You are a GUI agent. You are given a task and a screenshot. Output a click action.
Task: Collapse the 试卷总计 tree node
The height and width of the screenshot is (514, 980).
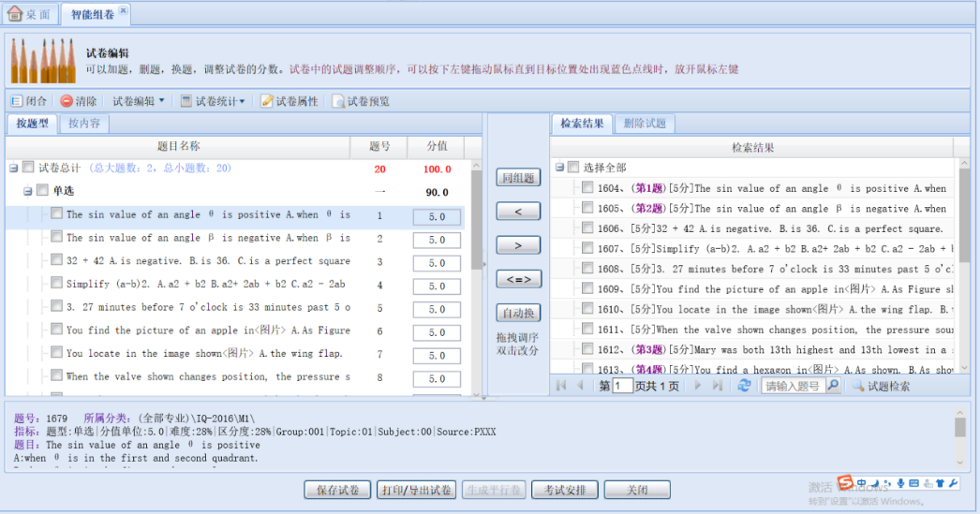(14, 169)
